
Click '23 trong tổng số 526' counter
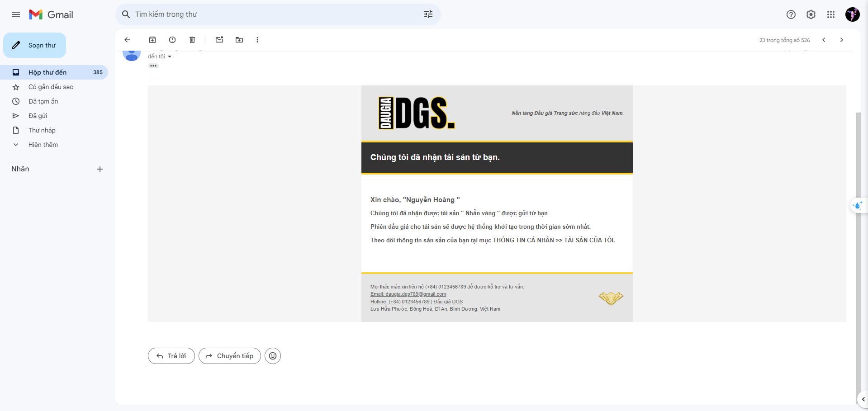pos(784,40)
